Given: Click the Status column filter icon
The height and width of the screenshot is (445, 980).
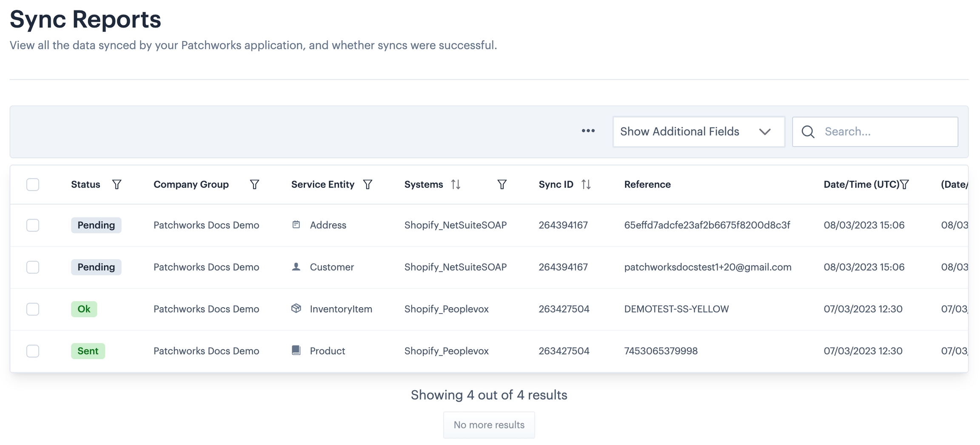Looking at the screenshot, I should pos(117,184).
